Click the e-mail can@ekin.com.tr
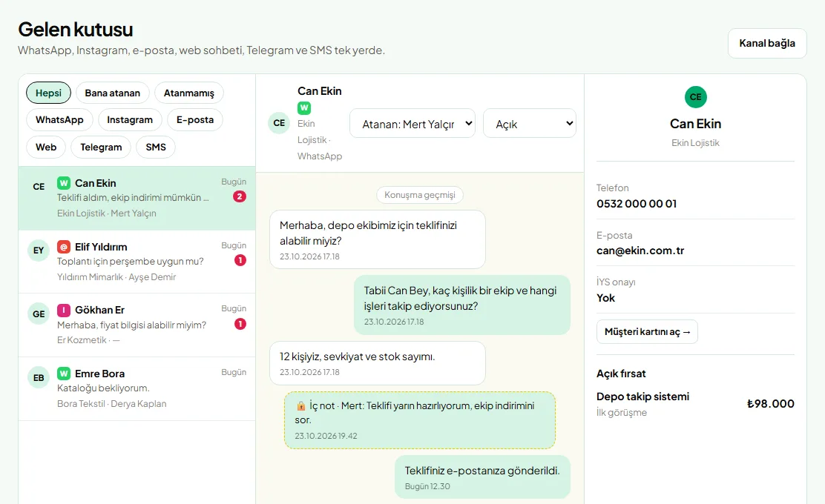 640,251
